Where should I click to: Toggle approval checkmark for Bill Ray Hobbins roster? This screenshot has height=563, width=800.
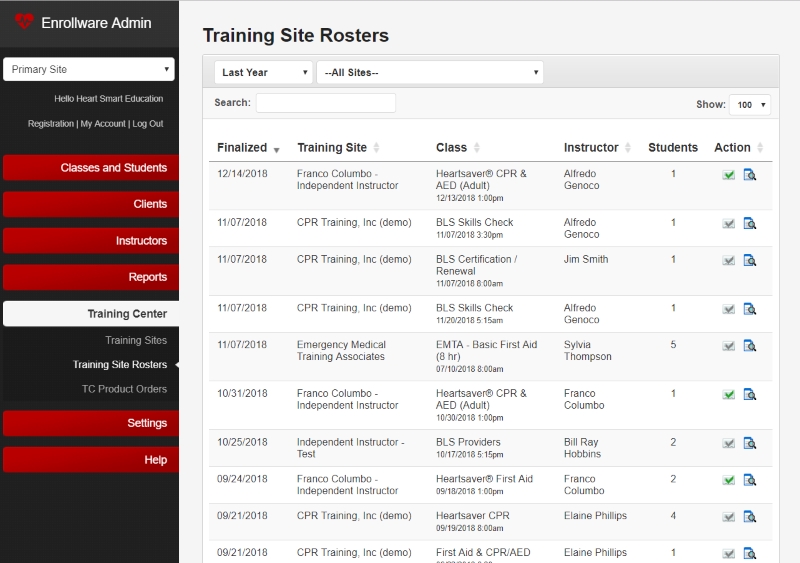point(729,444)
